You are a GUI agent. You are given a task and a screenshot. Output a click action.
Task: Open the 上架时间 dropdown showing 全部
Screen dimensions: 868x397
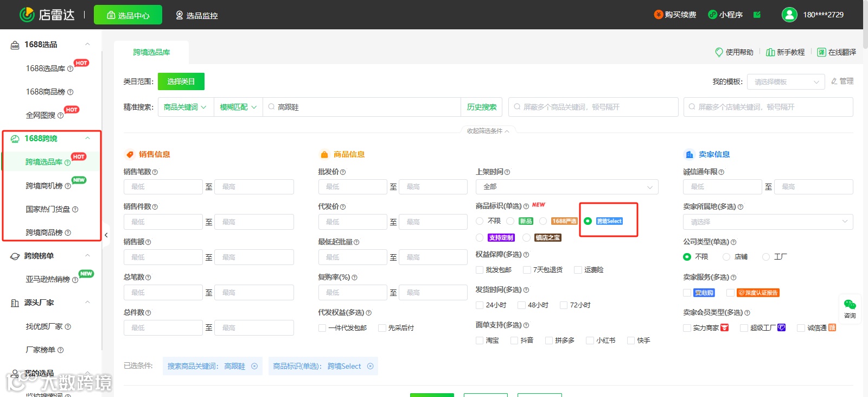pyautogui.click(x=567, y=187)
